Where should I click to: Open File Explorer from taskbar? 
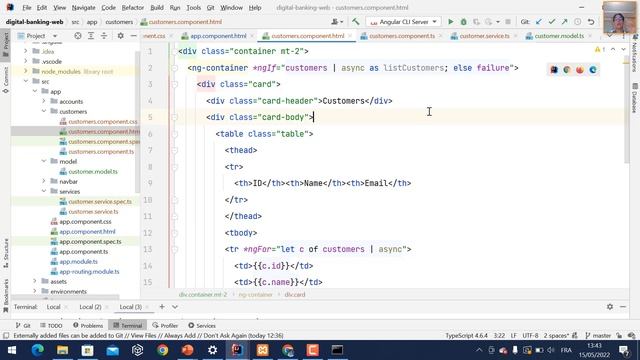point(62,350)
